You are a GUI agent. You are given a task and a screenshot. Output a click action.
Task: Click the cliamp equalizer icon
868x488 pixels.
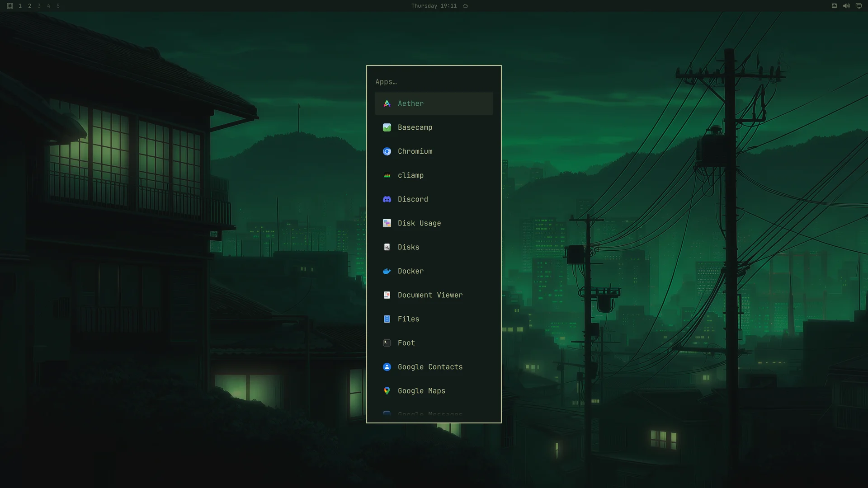click(387, 175)
